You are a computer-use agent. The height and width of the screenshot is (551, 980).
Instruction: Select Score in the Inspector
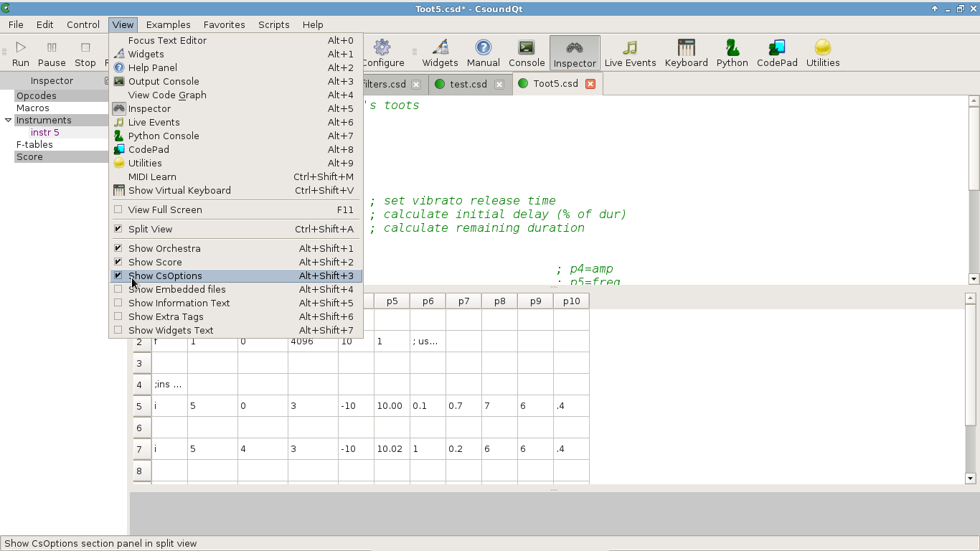click(x=29, y=156)
